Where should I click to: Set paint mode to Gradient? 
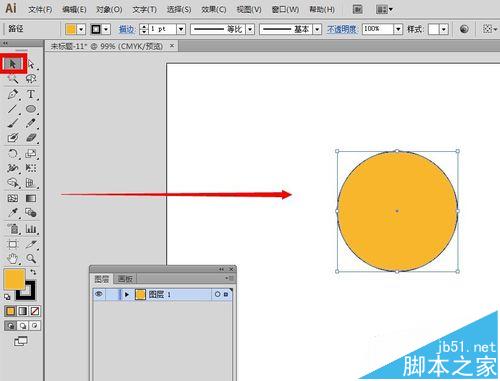point(22,311)
